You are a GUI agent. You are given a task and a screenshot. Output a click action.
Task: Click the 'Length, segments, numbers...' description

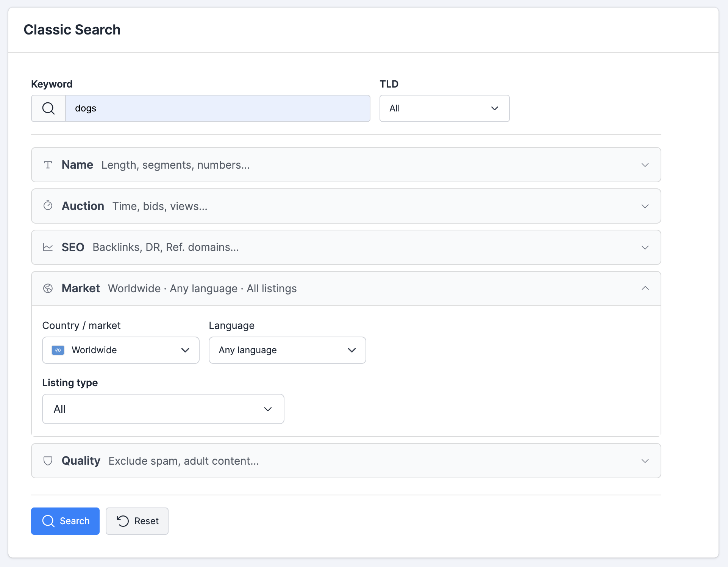tap(175, 165)
